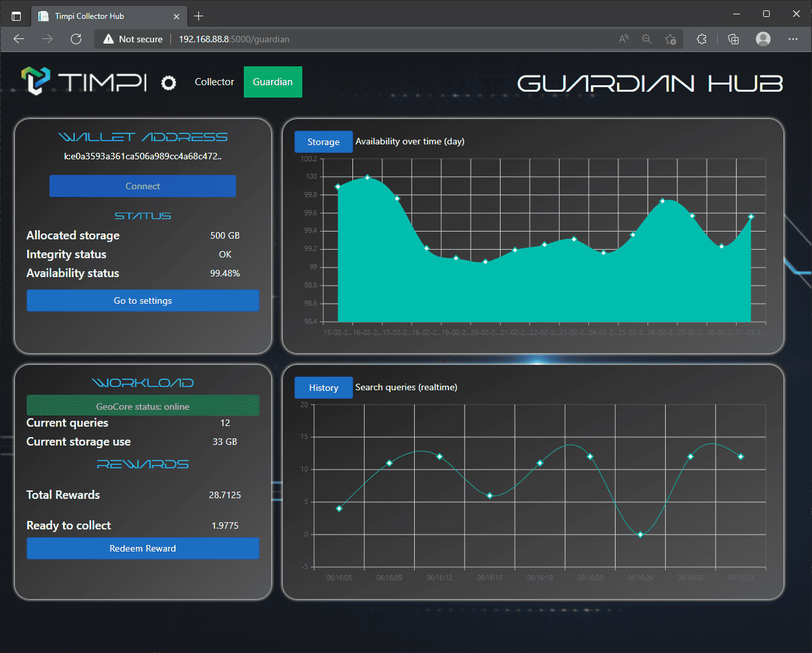Viewport: 812px width, 653px height.
Task: Click the Connect wallet button
Action: (x=142, y=186)
